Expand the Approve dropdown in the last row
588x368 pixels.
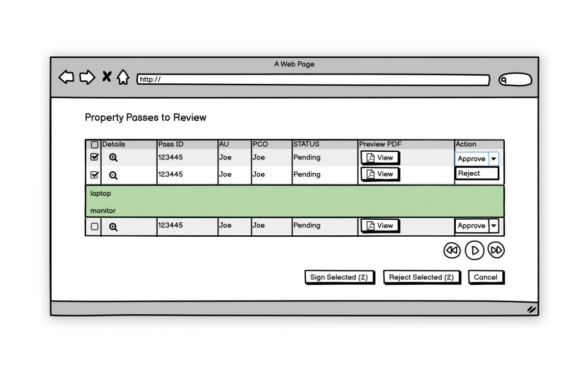494,225
